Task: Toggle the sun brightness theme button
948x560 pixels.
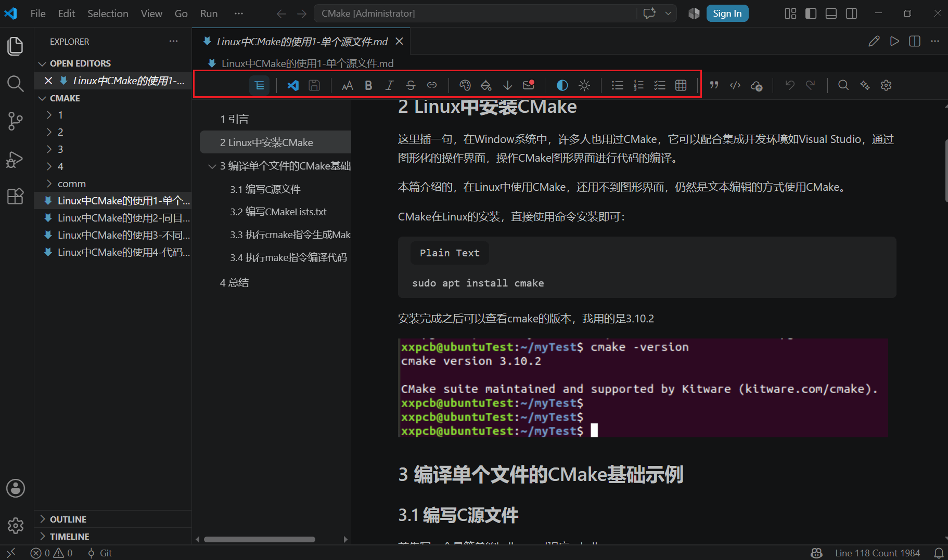Action: pos(584,85)
